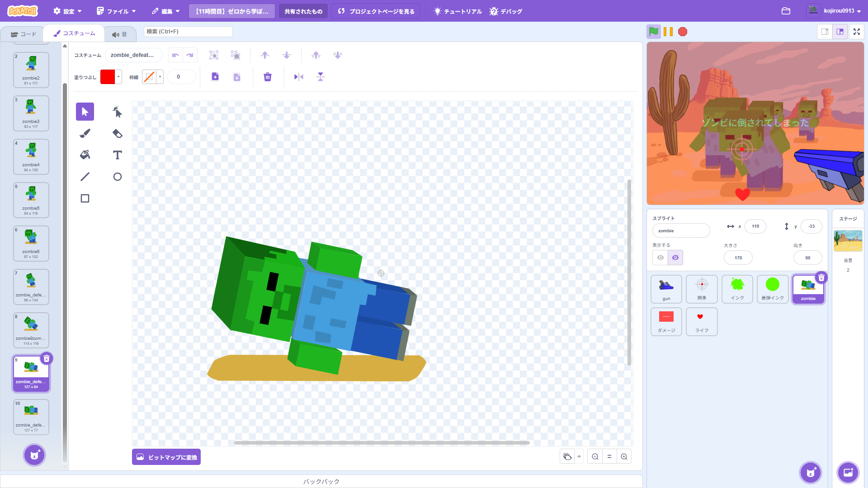
Task: Select the Fill bucket tool
Action: coord(85,155)
